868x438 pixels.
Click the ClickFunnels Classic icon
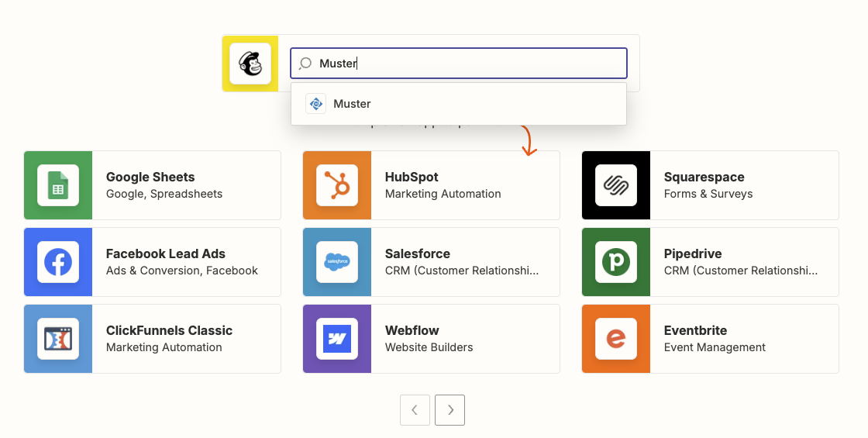(58, 339)
